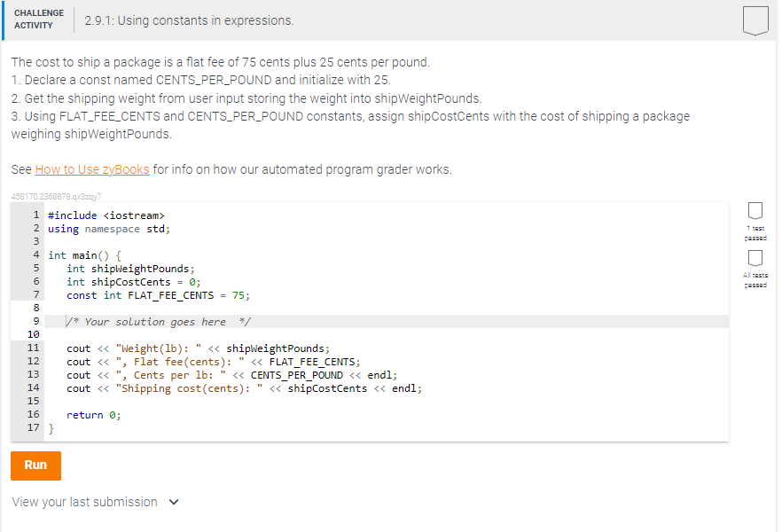Click line number 17 in the gutter
782x532 pixels.
click(34, 427)
